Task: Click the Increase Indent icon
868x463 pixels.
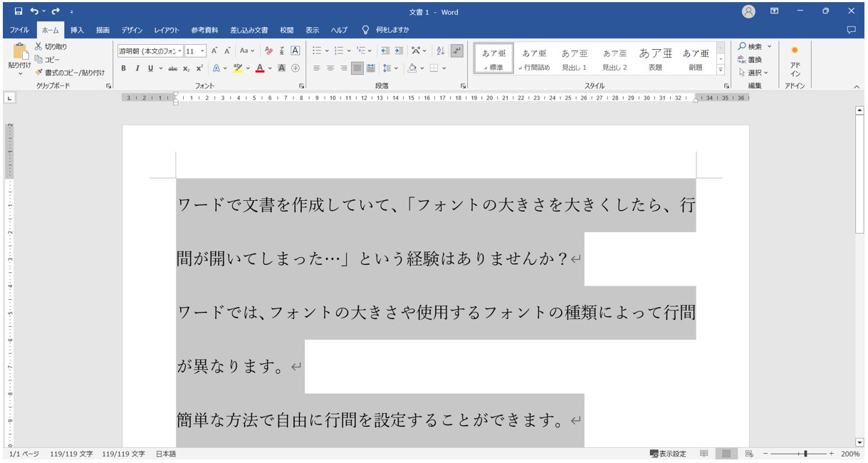Action: [399, 51]
